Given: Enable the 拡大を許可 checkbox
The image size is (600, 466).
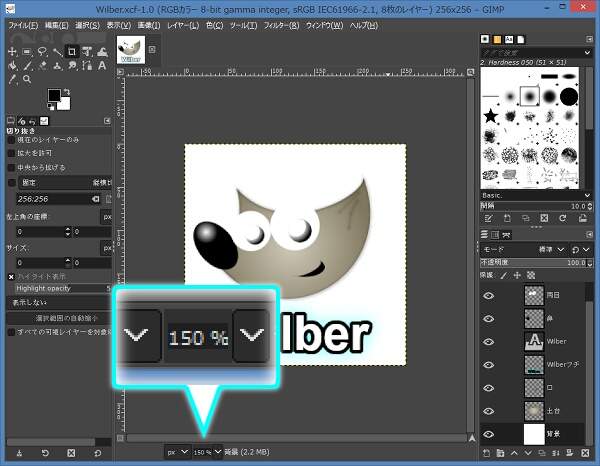Looking at the screenshot, I should click(x=11, y=154).
